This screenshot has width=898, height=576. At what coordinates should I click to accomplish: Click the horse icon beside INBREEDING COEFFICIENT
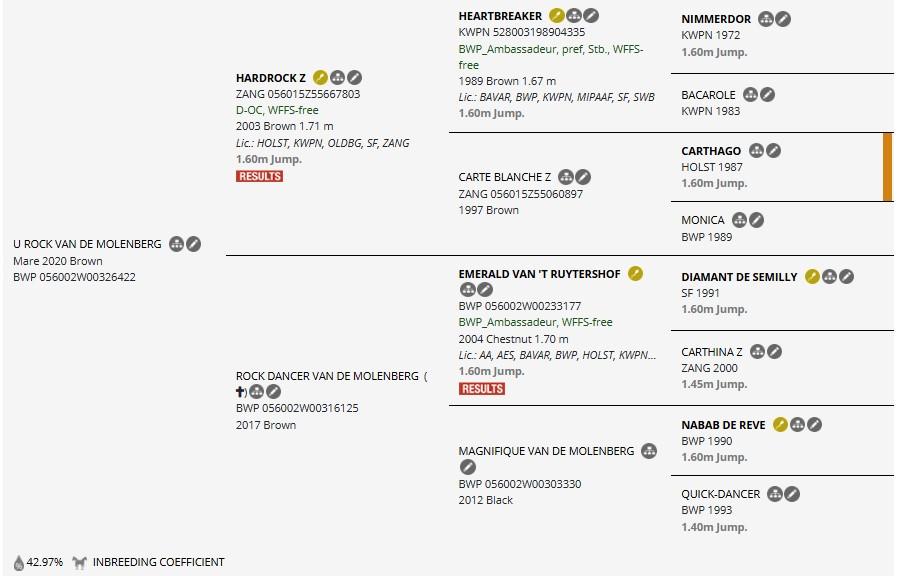(79, 562)
